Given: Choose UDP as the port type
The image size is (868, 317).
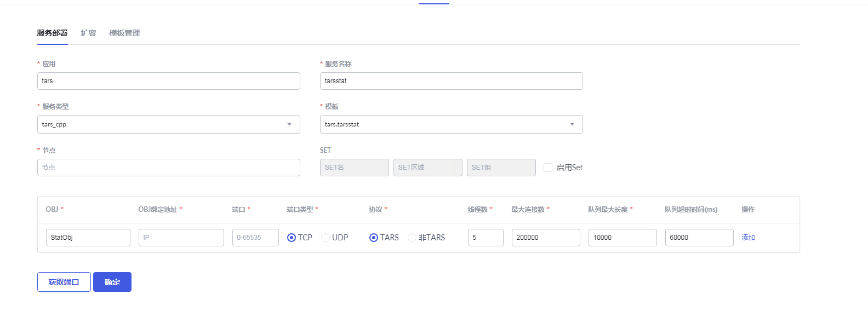Looking at the screenshot, I should point(325,238).
